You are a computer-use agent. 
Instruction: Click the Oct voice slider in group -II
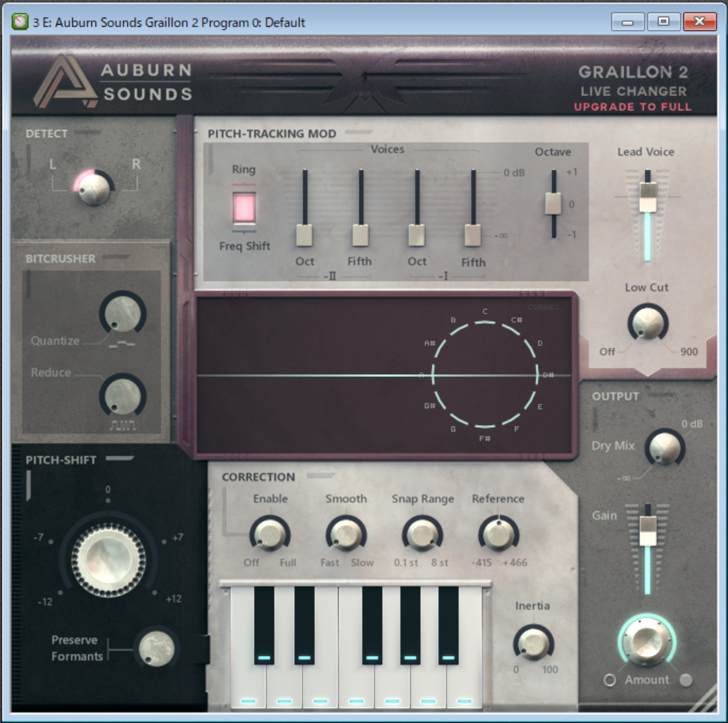tap(304, 235)
